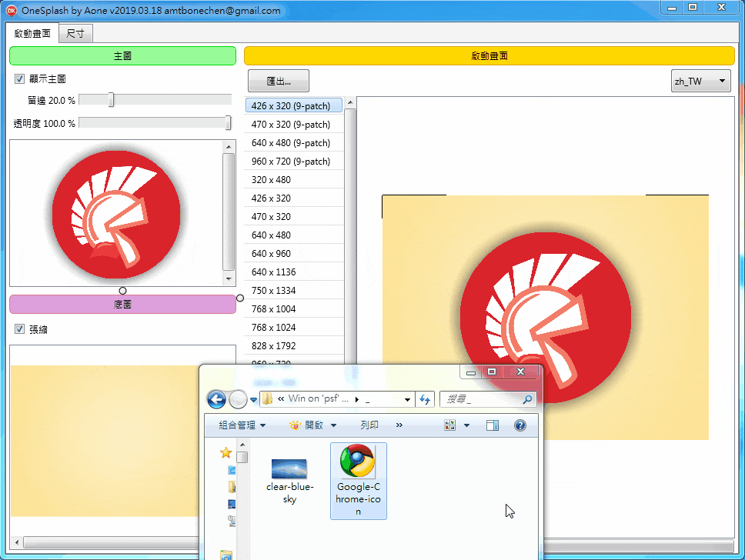This screenshot has height=560, width=745.
Task: Open the Explorer address bar dropdown arrow
Action: click(408, 399)
